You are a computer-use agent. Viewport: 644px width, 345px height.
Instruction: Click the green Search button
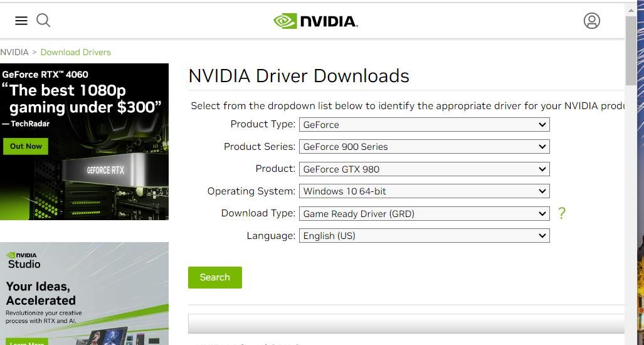(215, 277)
